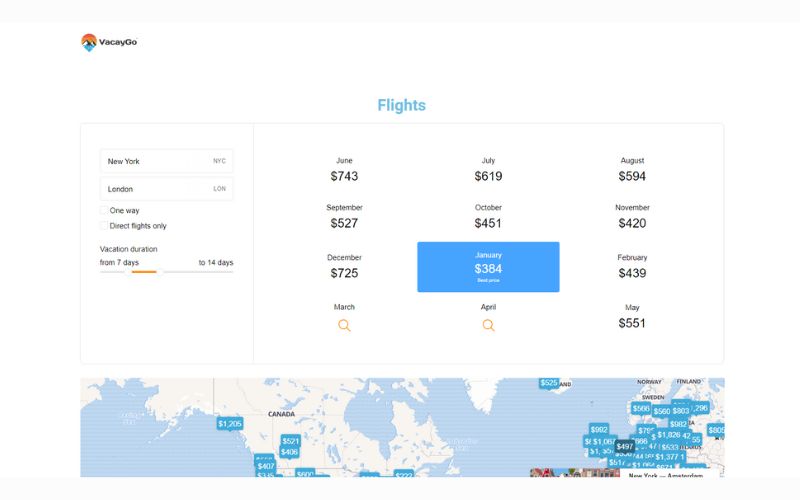Click the slider's right maximum-days handle
The width and height of the screenshot is (800, 500).
coord(160,272)
